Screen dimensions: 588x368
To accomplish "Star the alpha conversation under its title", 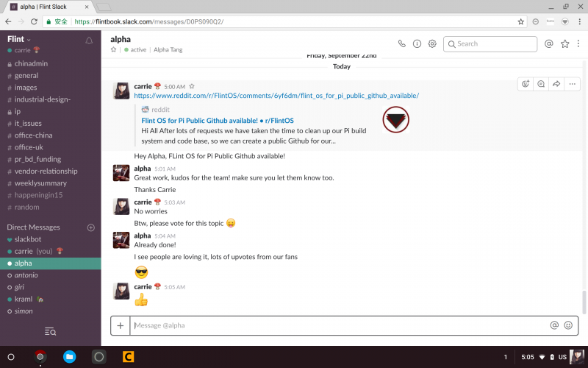I will click(114, 50).
